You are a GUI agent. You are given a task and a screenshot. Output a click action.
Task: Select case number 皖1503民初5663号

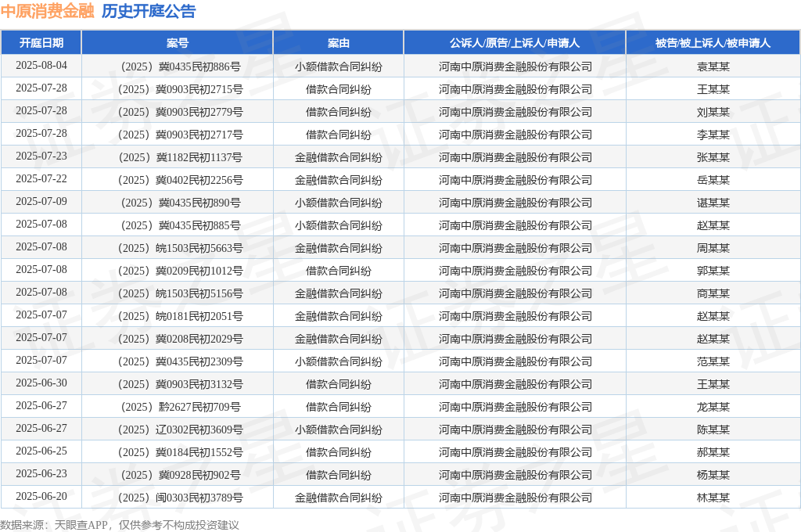[181, 248]
